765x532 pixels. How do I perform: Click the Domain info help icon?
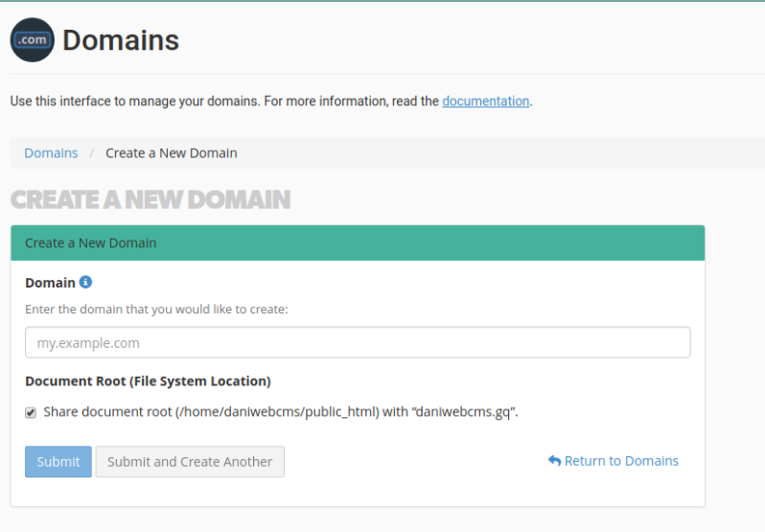tap(85, 282)
